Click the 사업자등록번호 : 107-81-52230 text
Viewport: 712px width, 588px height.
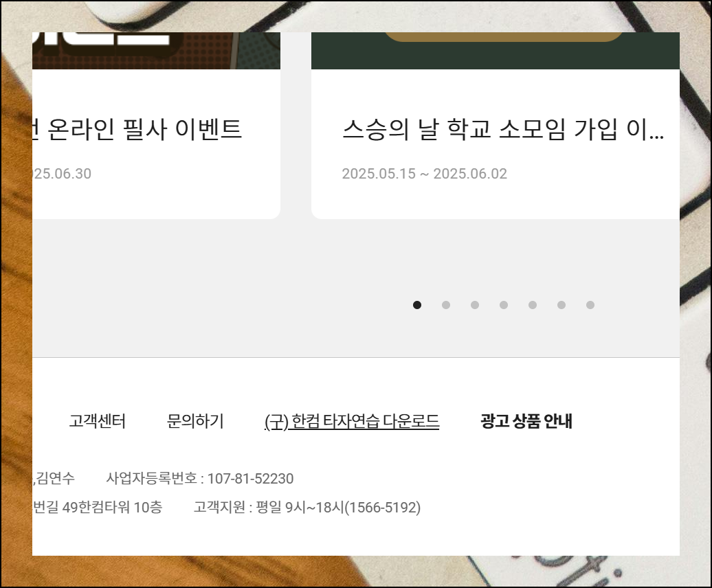200,478
